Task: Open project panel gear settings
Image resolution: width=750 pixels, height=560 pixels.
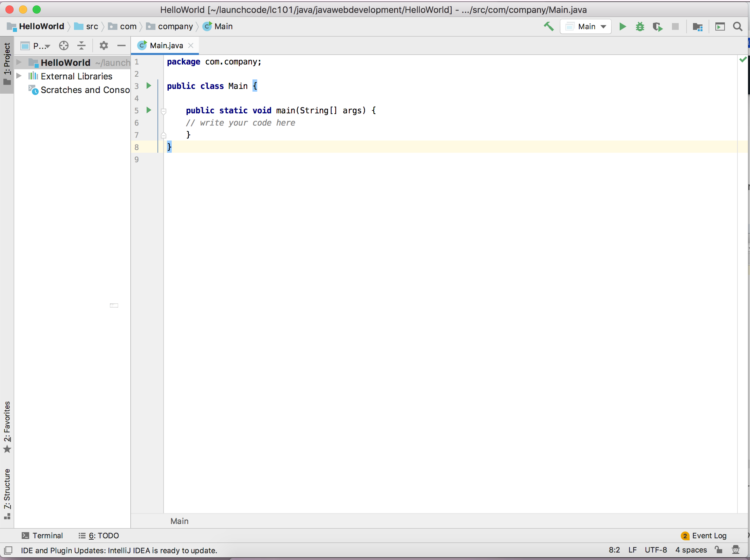Action: [104, 45]
